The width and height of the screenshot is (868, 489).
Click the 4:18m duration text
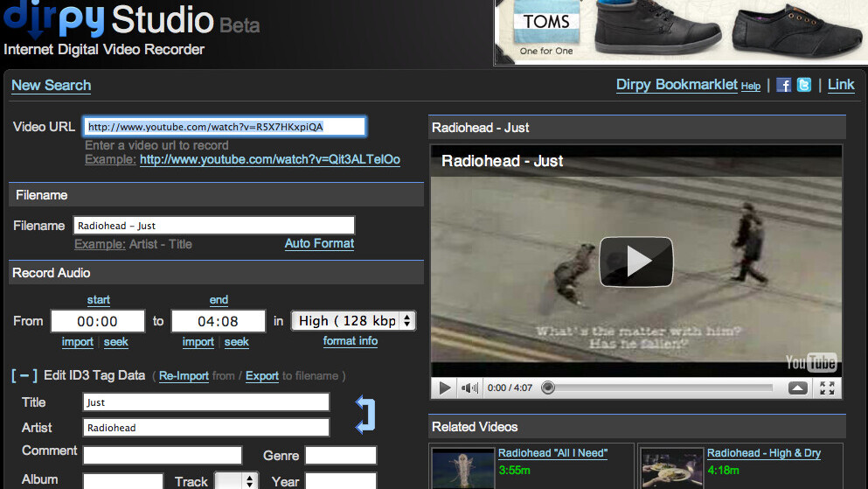723,470
